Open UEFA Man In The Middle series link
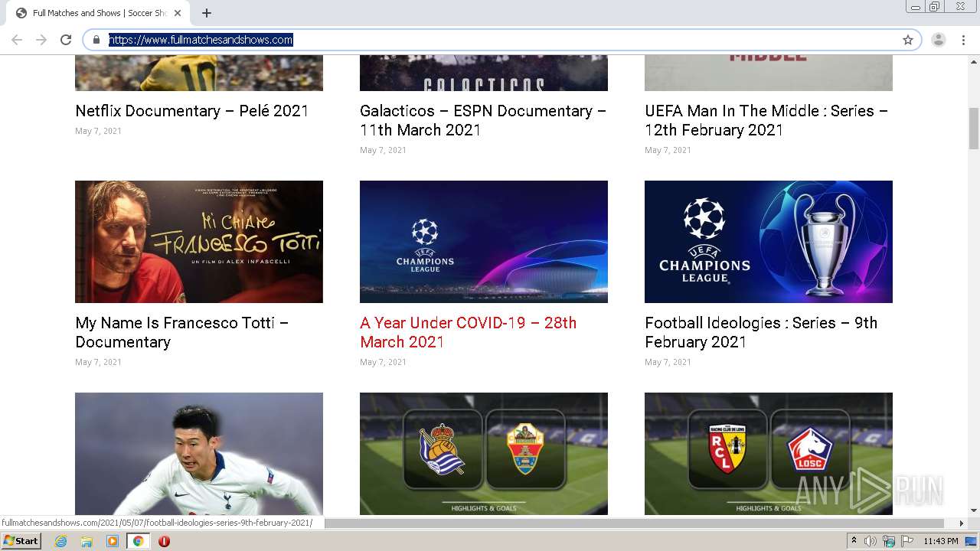 pyautogui.click(x=766, y=120)
